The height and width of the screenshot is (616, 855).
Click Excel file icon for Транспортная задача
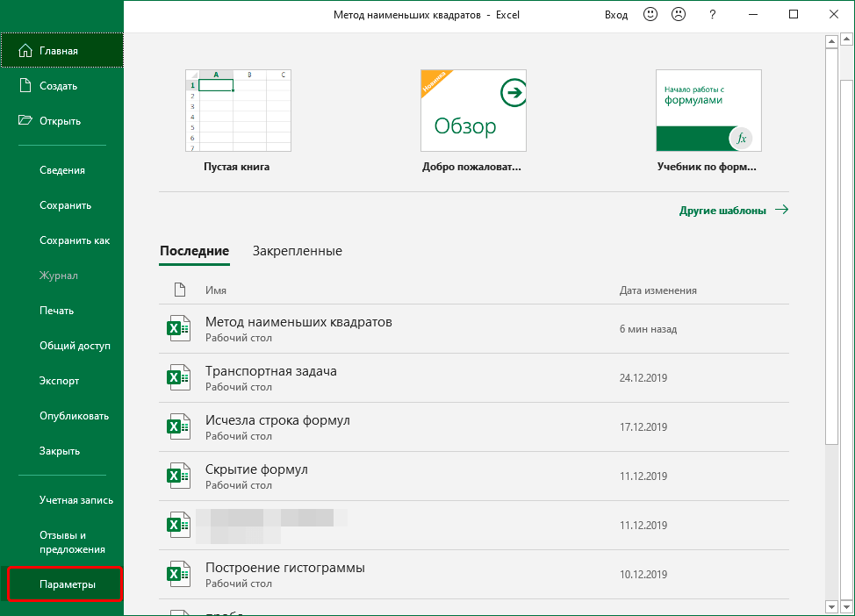pyautogui.click(x=178, y=378)
